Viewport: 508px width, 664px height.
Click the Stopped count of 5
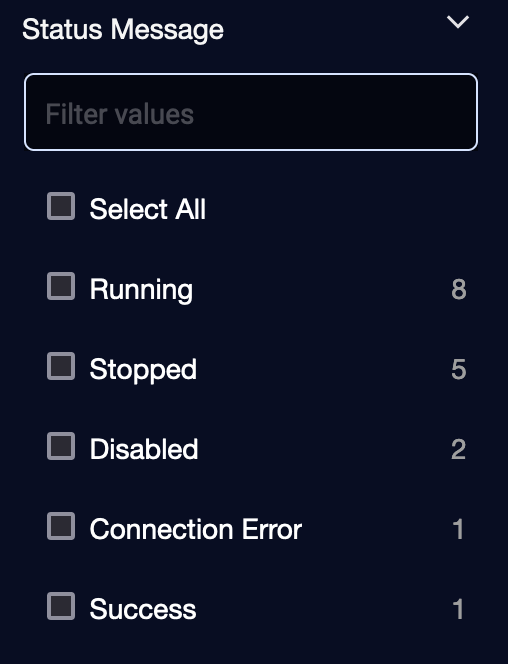click(459, 370)
